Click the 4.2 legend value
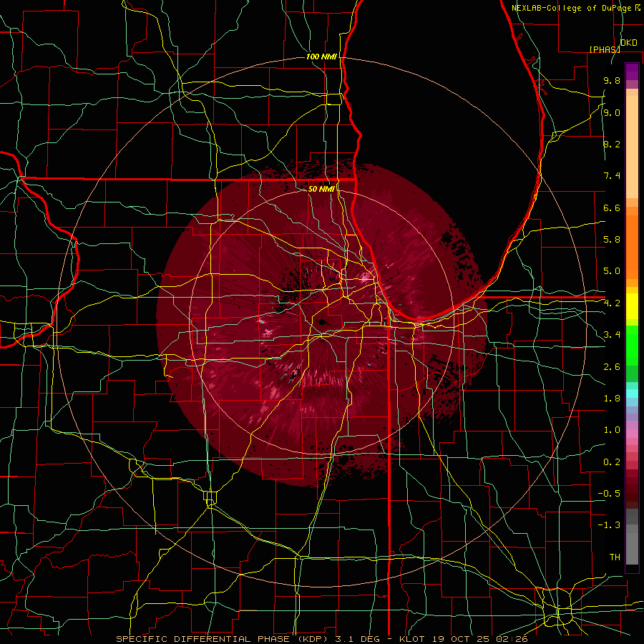Screen dimensions: 644x644 [612, 303]
